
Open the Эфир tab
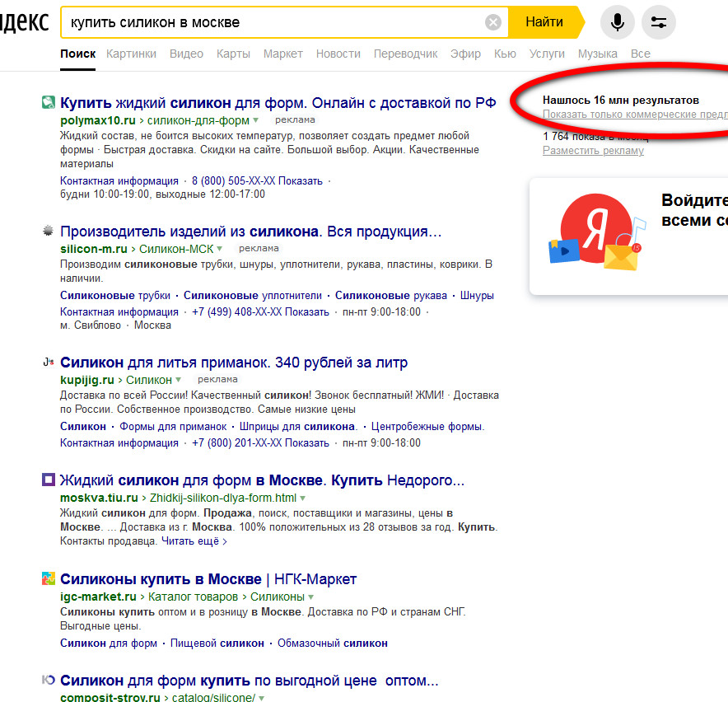pos(465,54)
